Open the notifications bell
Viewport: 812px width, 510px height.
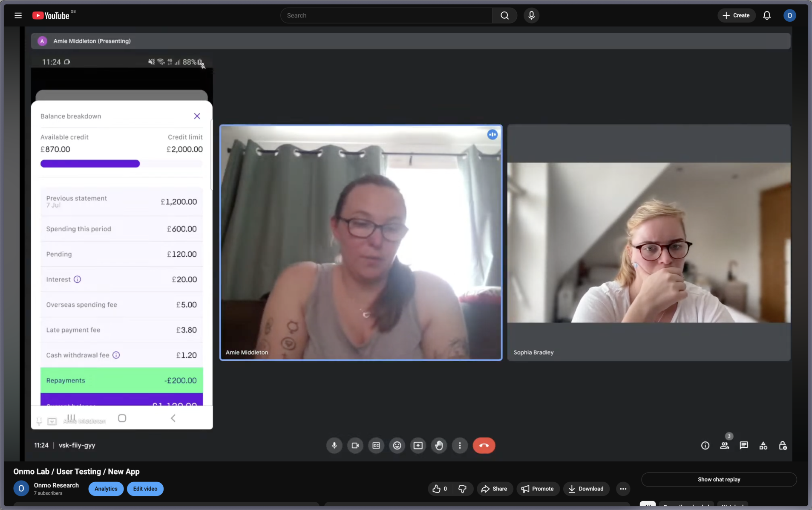tap(767, 15)
